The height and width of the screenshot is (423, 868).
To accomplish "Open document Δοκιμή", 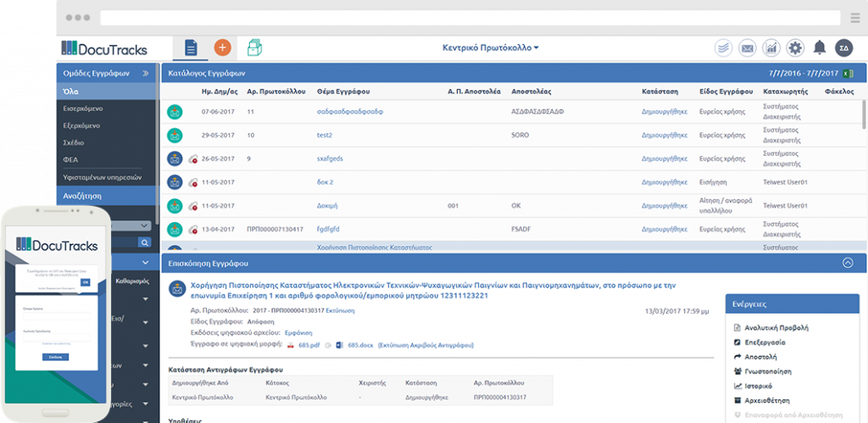I will coord(327,206).
